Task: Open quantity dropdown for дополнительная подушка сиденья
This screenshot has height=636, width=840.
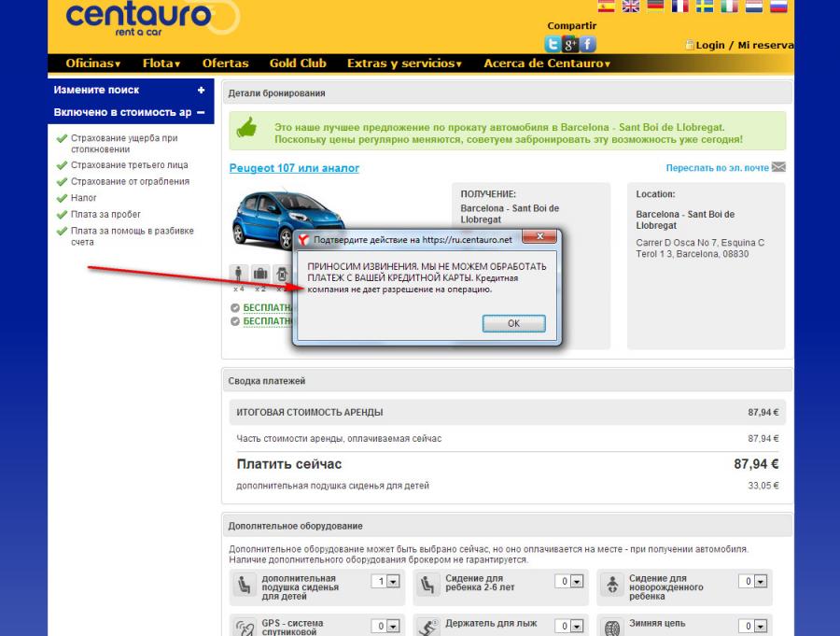Action: coord(393,581)
